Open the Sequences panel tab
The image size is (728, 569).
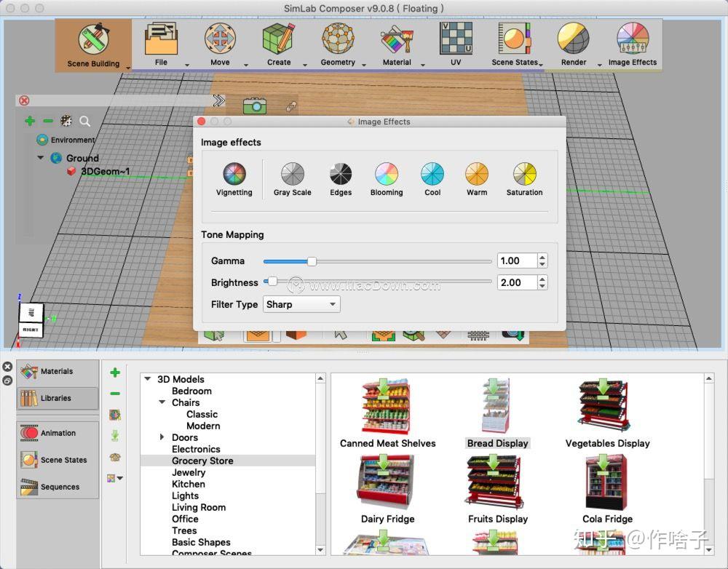[x=58, y=487]
